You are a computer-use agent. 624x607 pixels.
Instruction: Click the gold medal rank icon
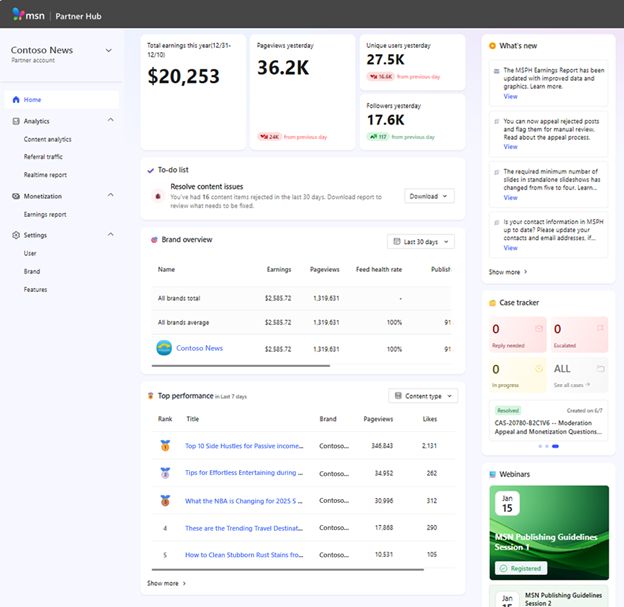click(x=165, y=446)
